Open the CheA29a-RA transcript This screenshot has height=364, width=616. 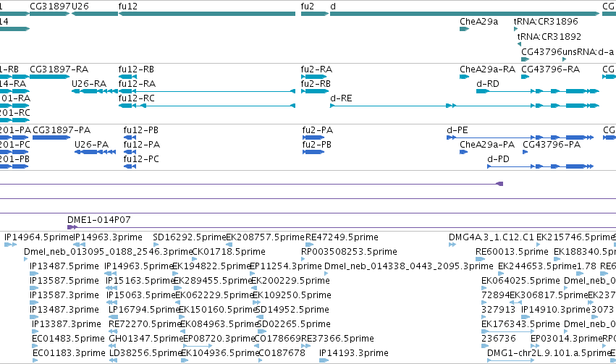click(x=465, y=77)
